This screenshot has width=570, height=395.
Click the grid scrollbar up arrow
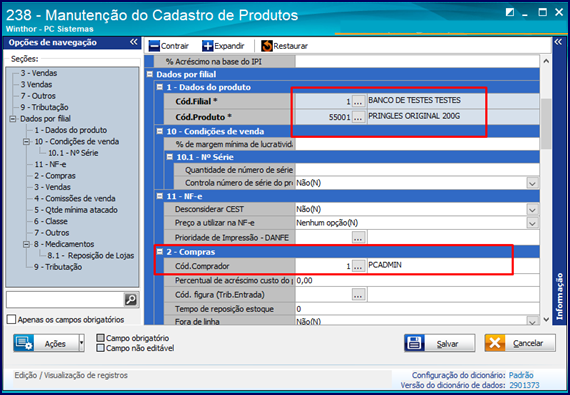(x=546, y=61)
